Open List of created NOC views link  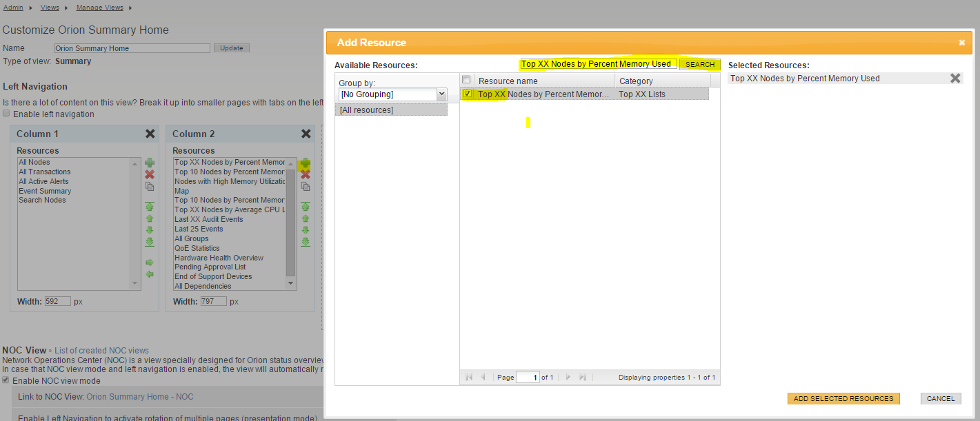[101, 351]
